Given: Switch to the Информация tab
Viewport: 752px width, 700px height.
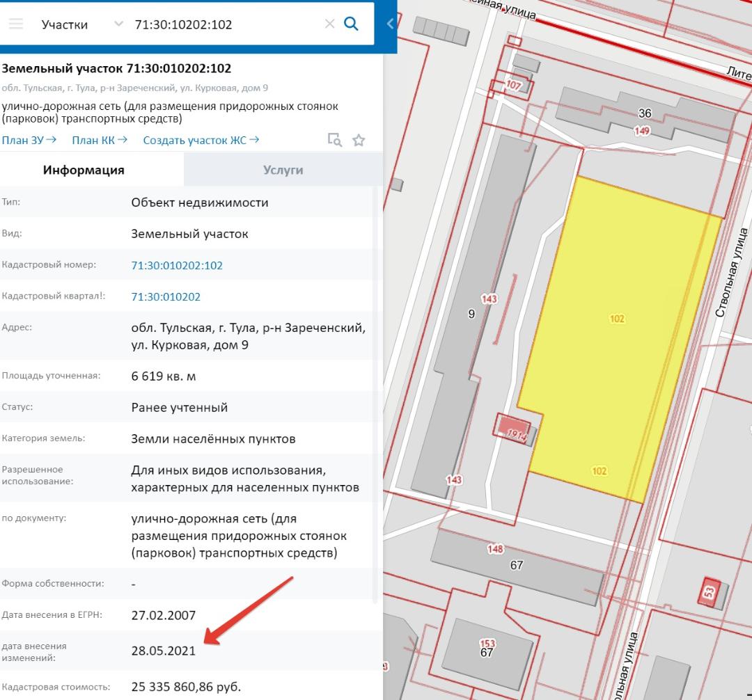Looking at the screenshot, I should (84, 170).
